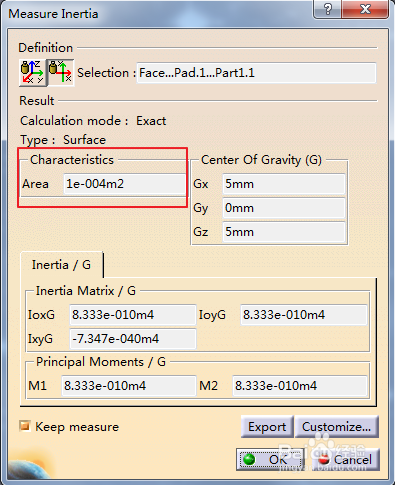Select the Measure Inertia 3D icon
The height and width of the screenshot is (485, 395).
[33, 73]
